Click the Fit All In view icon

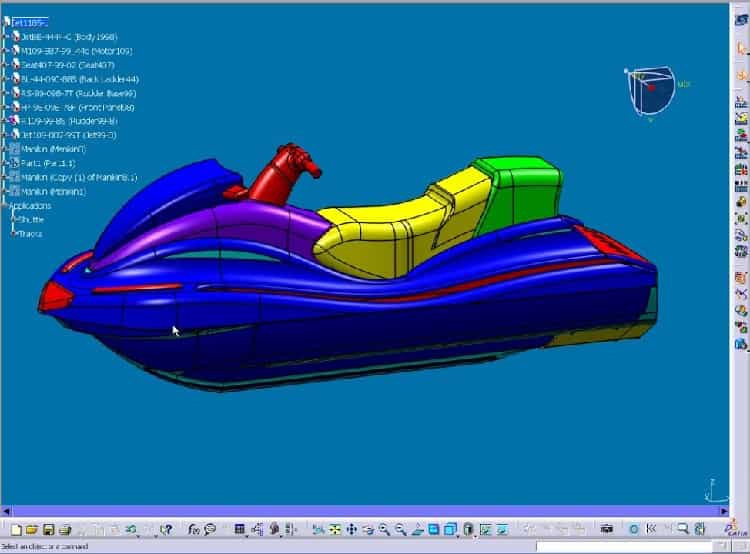(335, 529)
